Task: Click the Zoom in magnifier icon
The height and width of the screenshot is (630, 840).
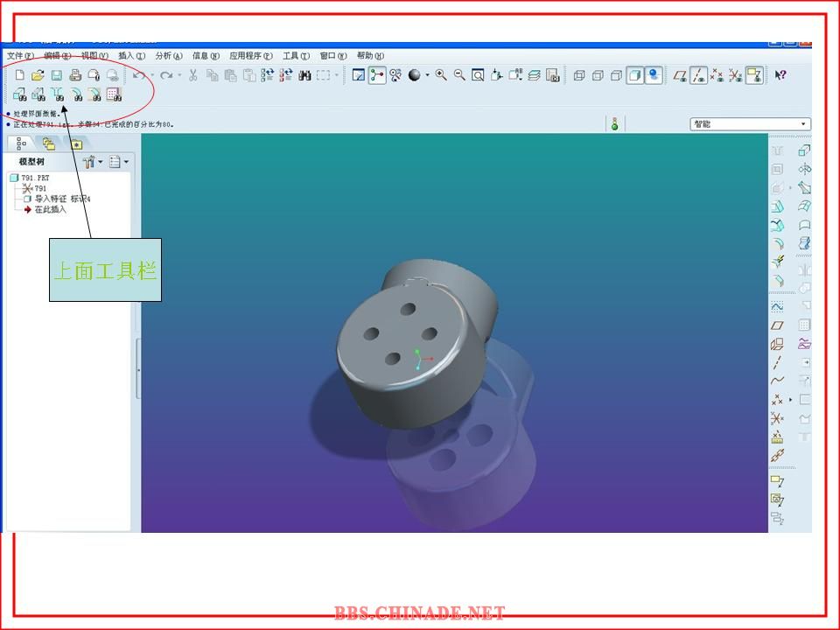Action: click(441, 75)
